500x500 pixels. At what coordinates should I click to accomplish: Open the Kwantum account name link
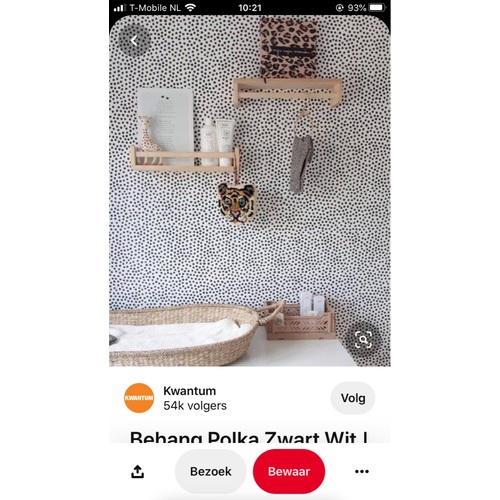(x=190, y=391)
